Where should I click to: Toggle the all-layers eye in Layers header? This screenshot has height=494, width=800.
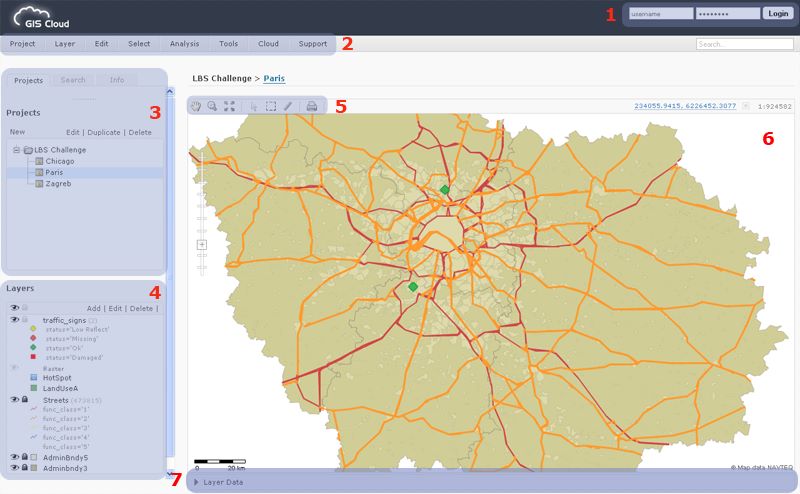coord(15,308)
